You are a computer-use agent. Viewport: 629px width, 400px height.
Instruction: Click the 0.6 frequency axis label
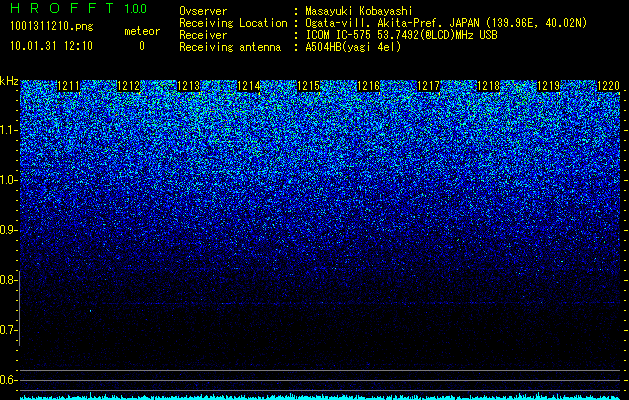point(8,380)
